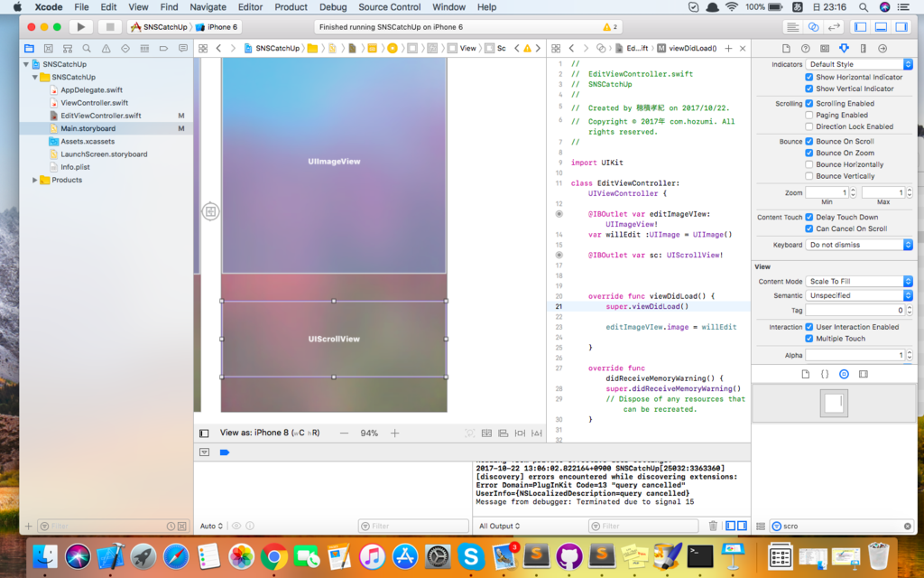Open the Code Snippet library

825,374
